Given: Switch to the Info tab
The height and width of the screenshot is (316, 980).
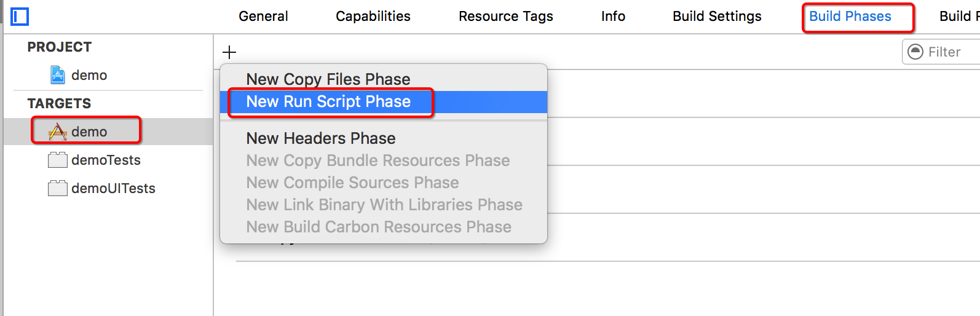Looking at the screenshot, I should [613, 16].
